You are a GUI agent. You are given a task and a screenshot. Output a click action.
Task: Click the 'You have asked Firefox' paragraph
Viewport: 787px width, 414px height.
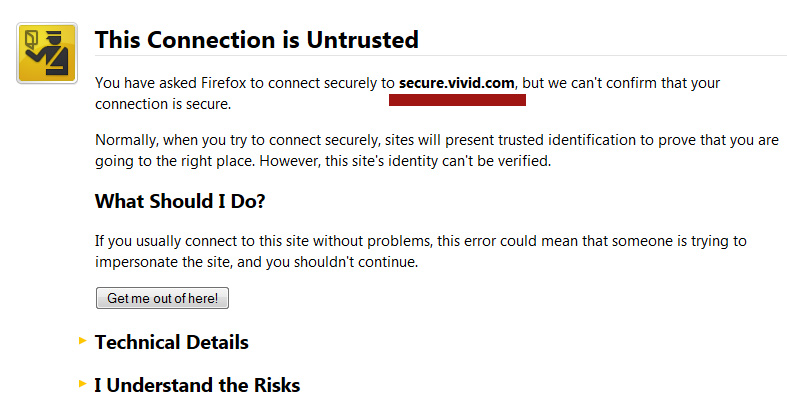click(x=408, y=93)
